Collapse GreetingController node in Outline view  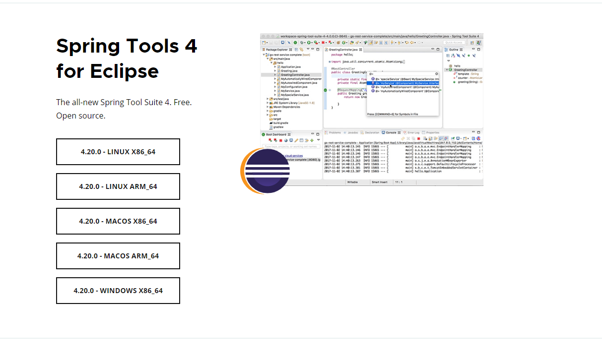pyautogui.click(x=447, y=70)
